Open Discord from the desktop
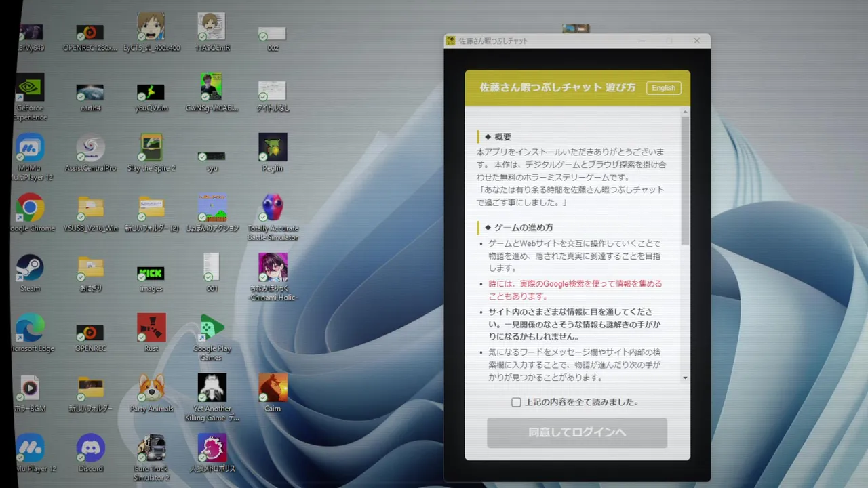 tap(90, 449)
